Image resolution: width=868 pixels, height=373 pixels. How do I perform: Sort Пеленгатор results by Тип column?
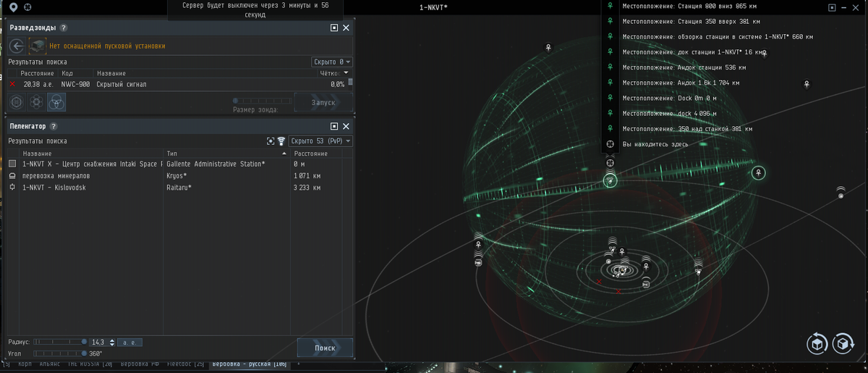[226, 154]
